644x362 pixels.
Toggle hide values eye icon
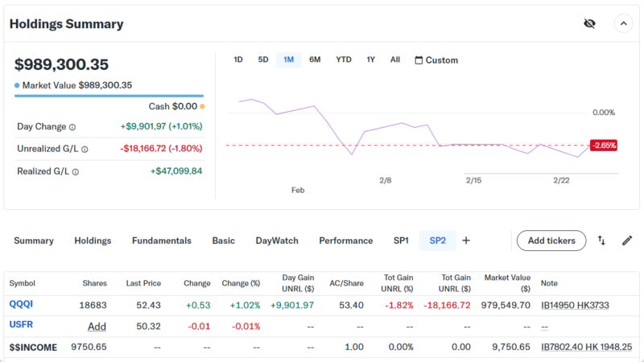[589, 23]
